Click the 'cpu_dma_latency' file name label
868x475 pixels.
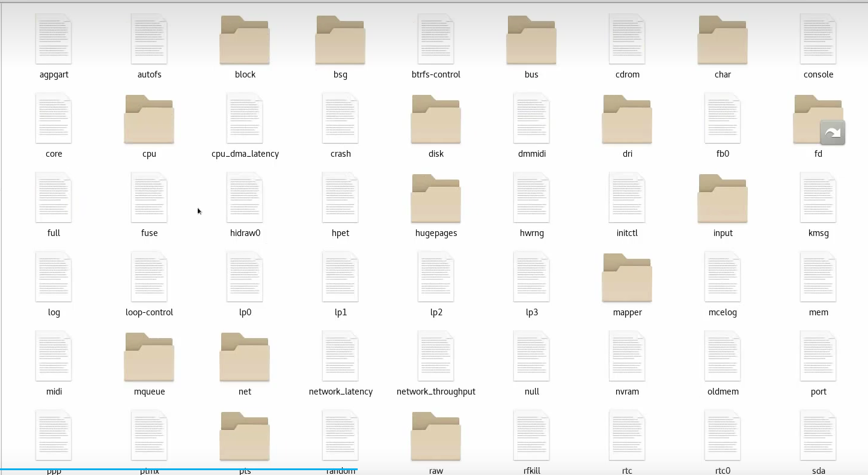point(245,154)
